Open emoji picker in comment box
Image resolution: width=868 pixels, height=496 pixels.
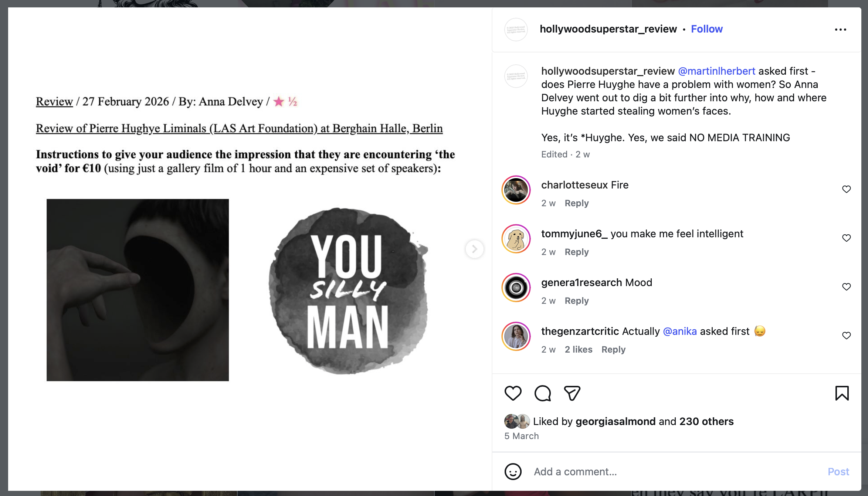click(x=513, y=472)
